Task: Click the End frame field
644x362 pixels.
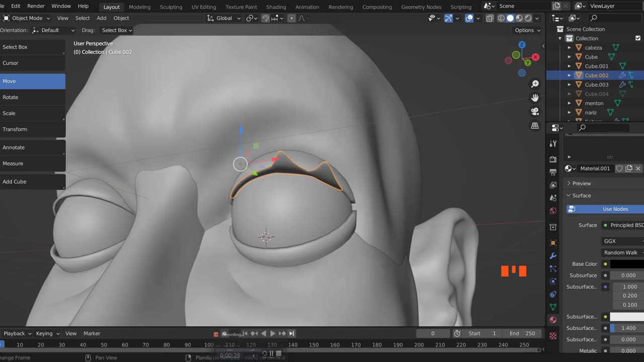Action: 522,333
